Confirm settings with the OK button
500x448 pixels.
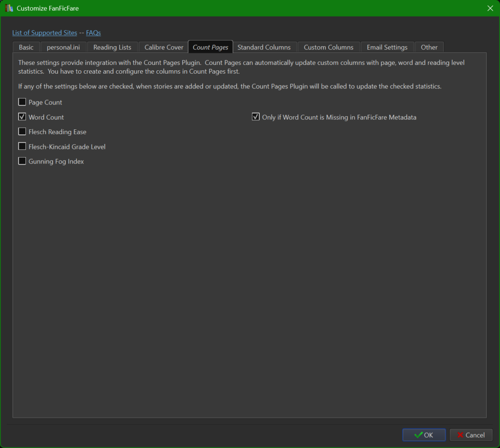424,435
